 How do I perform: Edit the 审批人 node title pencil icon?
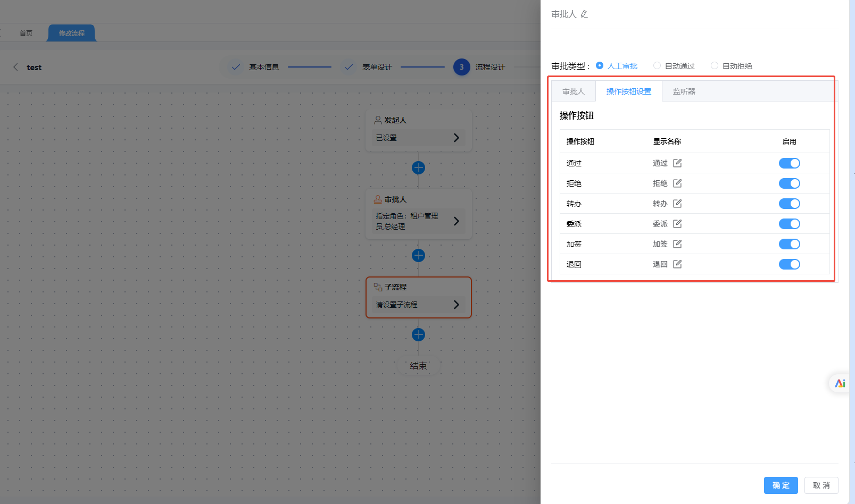[584, 14]
